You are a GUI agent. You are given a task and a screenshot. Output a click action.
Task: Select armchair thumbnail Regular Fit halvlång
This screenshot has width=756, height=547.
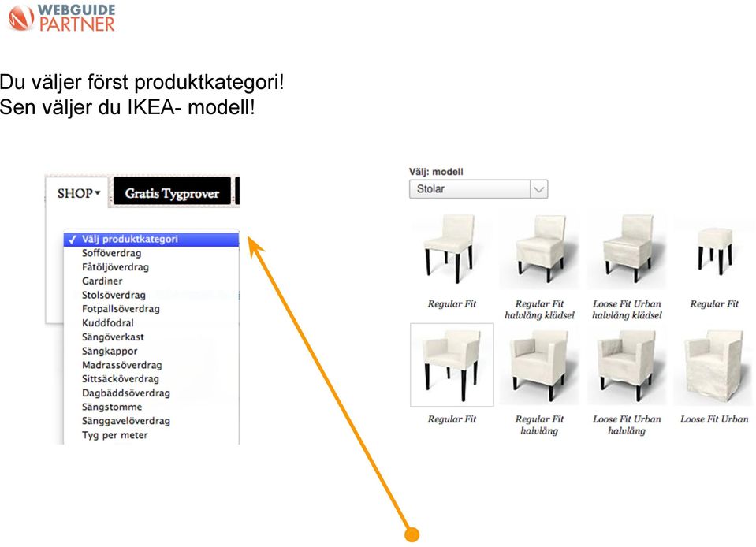pyautogui.click(x=539, y=367)
